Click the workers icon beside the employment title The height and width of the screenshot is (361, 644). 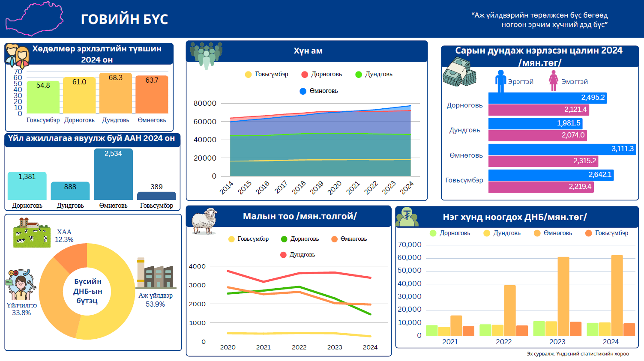(x=17, y=56)
